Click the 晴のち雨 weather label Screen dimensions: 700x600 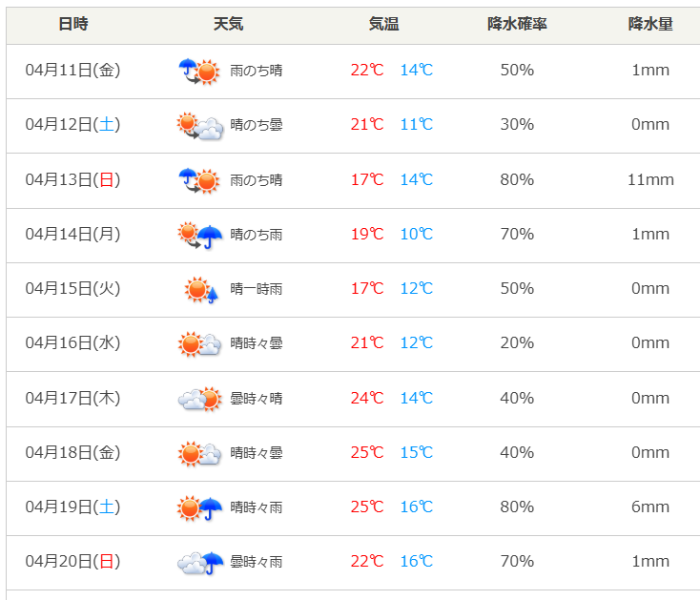pos(256,235)
